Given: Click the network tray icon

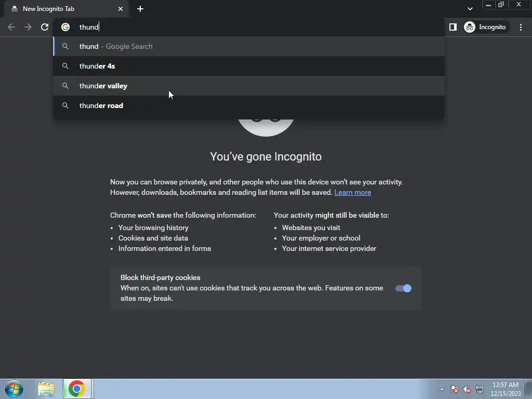Looking at the screenshot, I should coord(480,389).
